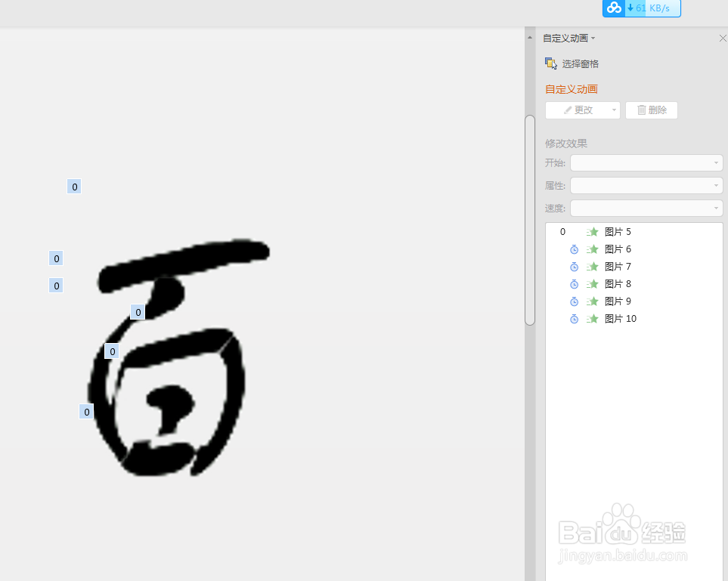Click the star effect icon for 图片 5

coord(593,232)
